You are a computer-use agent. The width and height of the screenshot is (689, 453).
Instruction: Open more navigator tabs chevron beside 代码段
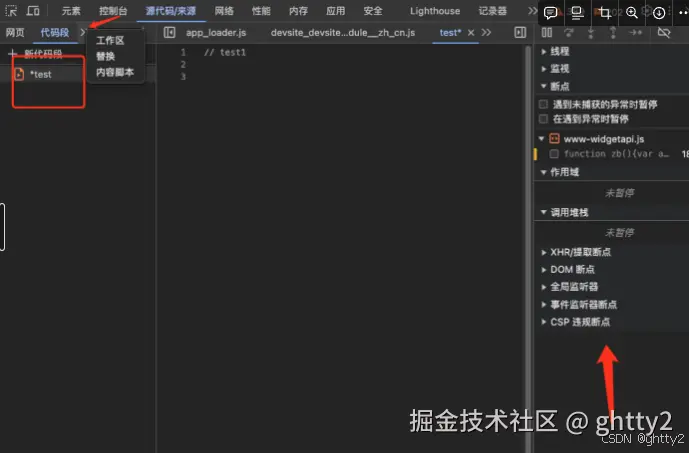coord(82,32)
